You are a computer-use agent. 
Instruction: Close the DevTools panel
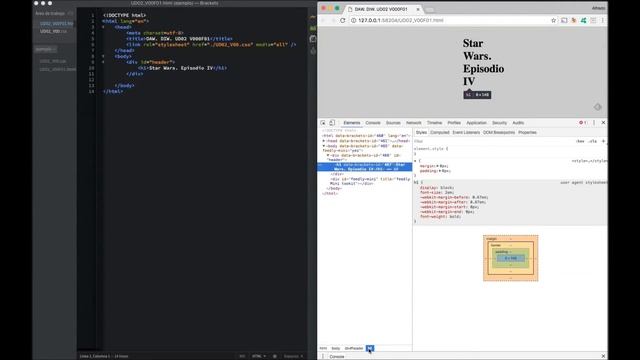(603, 123)
